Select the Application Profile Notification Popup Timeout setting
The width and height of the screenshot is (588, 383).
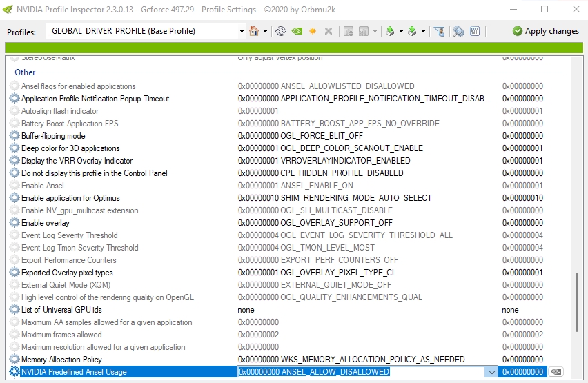coord(95,99)
